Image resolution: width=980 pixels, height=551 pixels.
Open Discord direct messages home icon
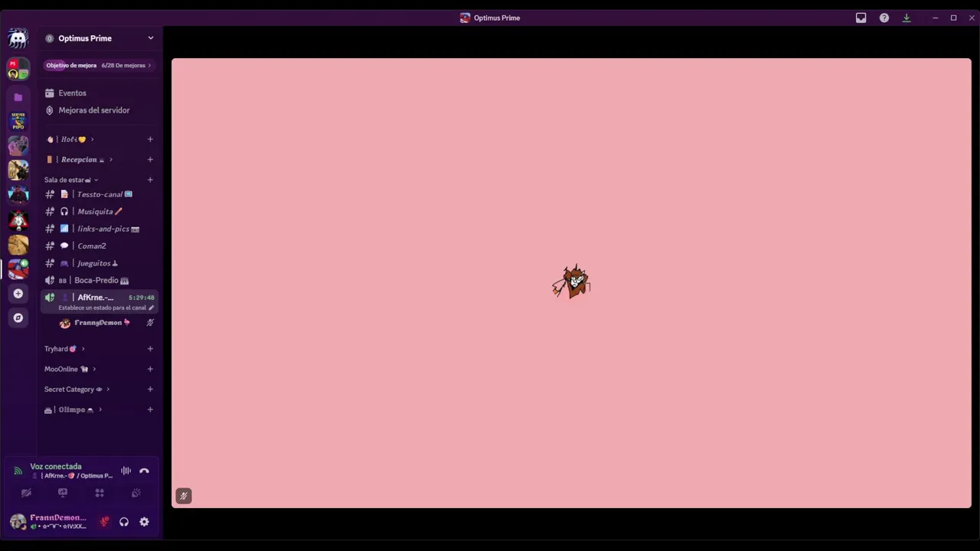(x=18, y=38)
